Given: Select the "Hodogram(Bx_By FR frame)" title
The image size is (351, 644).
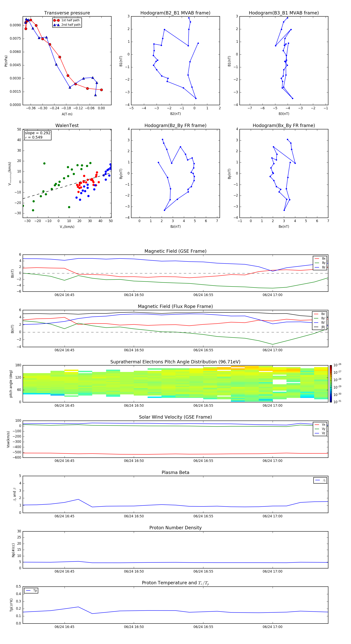Looking at the screenshot, I should (284, 125).
